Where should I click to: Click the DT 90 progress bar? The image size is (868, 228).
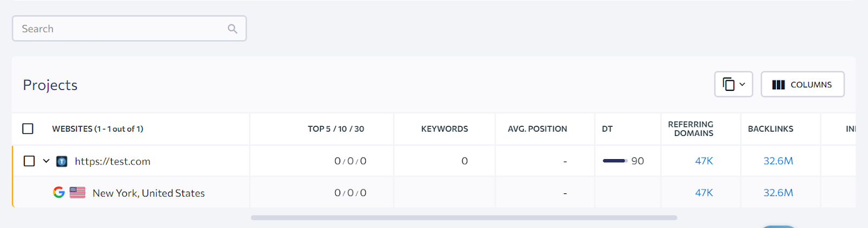click(615, 161)
